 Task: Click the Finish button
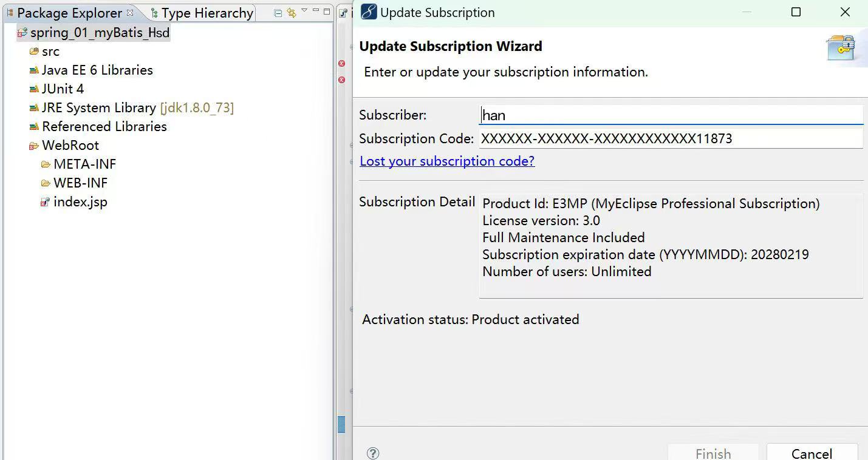coord(713,452)
